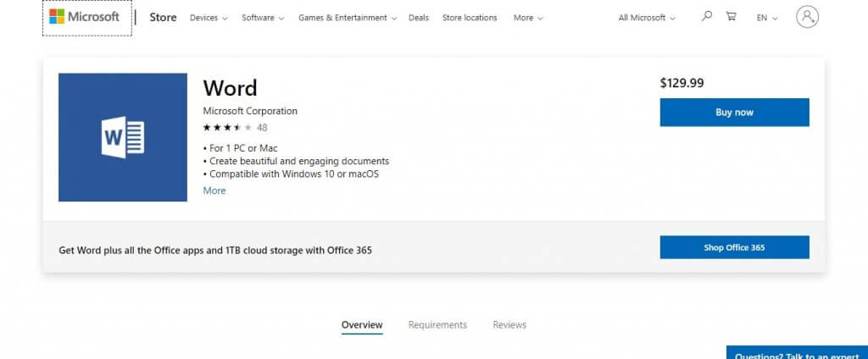
Task: Click the Microsoft Corporation publisher text
Action: click(x=250, y=111)
